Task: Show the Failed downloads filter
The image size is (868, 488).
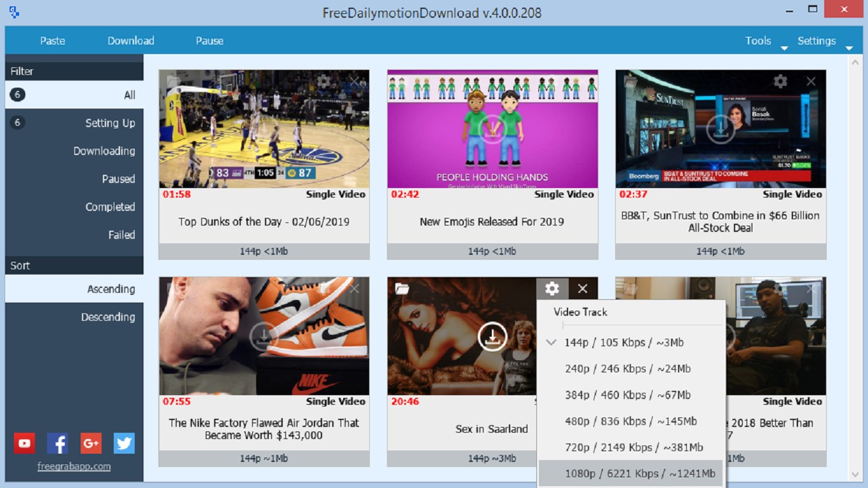Action: pyautogui.click(x=74, y=234)
